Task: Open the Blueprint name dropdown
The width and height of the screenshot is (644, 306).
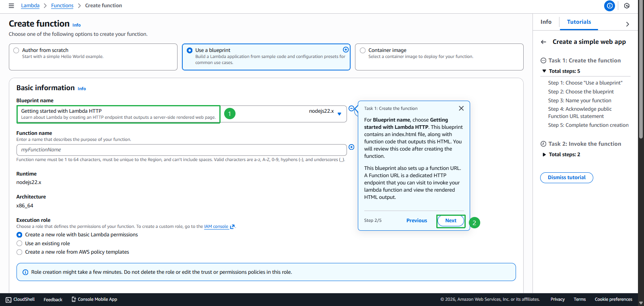Action: click(339, 114)
